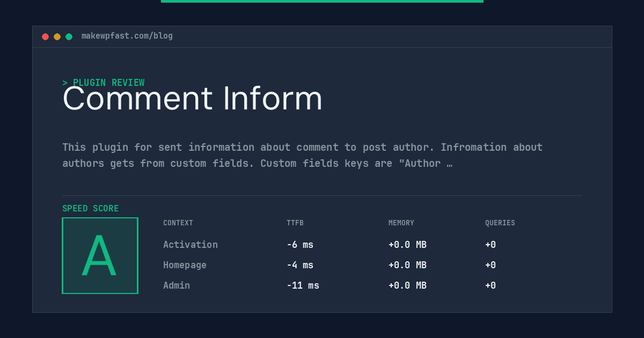Click the 'SPEED SCORE' label
644x338 pixels.
pyautogui.click(x=90, y=209)
